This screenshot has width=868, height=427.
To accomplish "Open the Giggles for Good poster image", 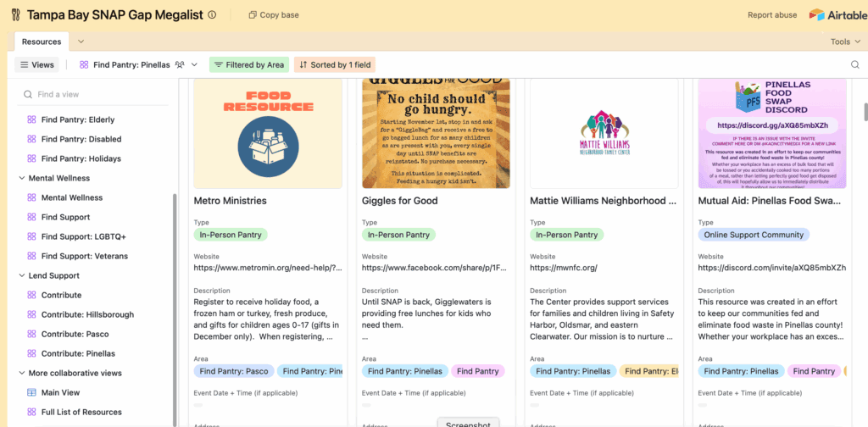I will [x=437, y=134].
